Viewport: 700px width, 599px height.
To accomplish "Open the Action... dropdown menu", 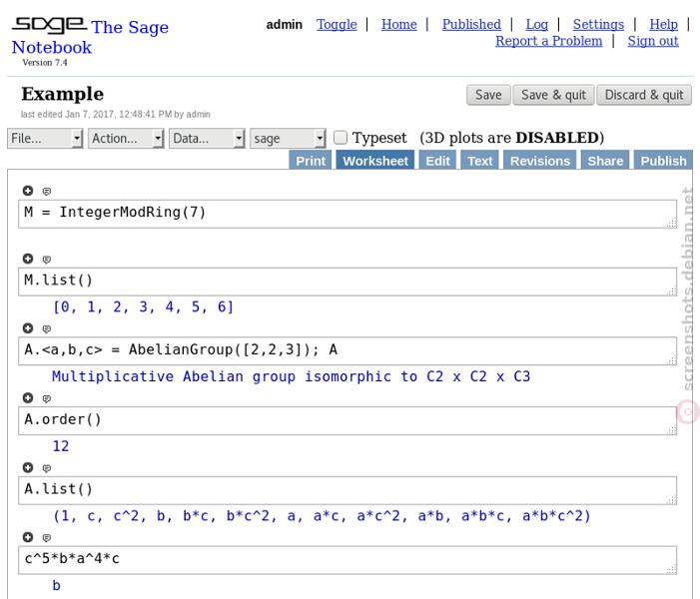I will (x=126, y=139).
